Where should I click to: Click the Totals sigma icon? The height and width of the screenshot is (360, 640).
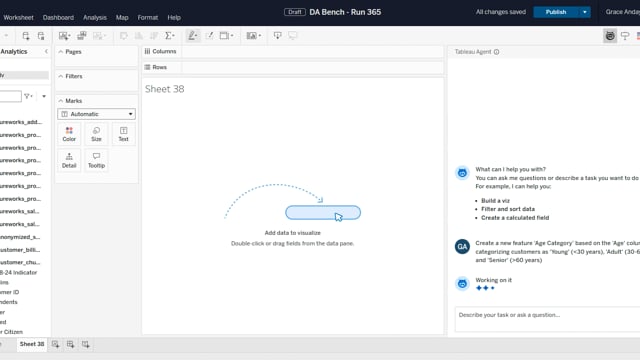coord(169,36)
